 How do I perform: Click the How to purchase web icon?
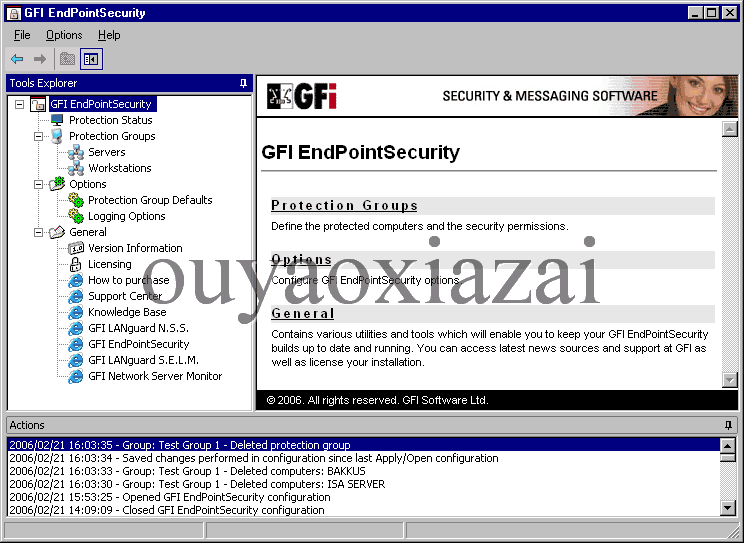click(76, 281)
